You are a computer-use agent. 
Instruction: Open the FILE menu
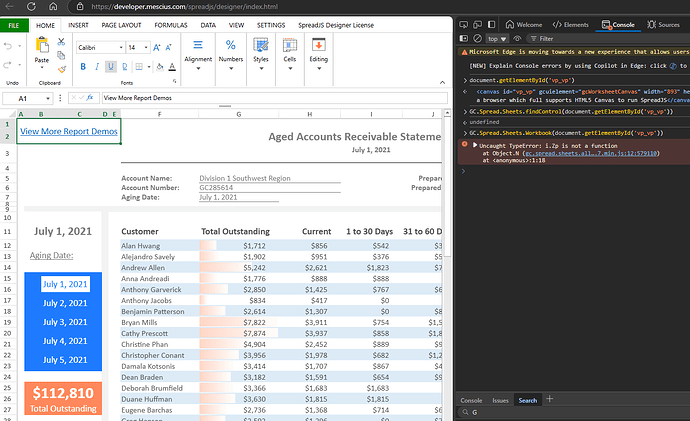[x=14, y=25]
